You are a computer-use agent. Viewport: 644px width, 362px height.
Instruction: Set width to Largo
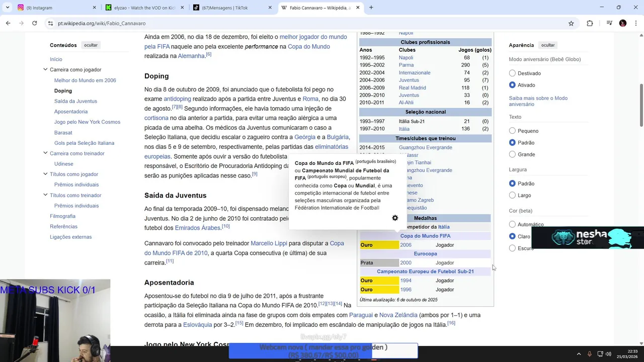[x=512, y=195]
